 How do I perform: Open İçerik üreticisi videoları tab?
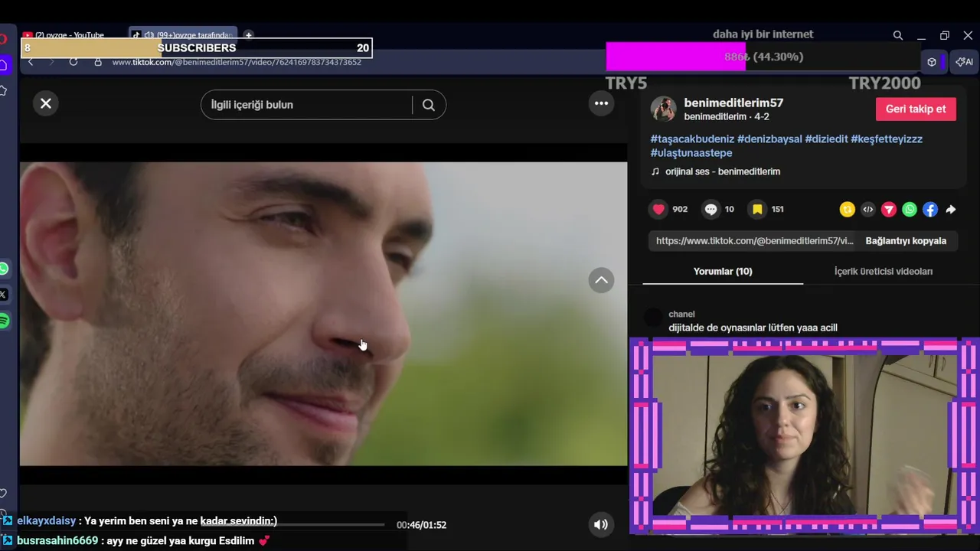884,271
